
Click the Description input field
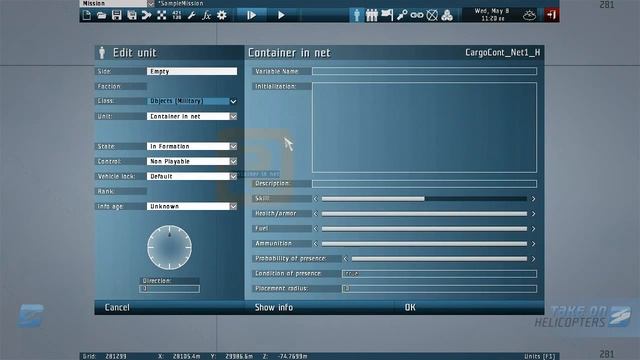pos(424,184)
